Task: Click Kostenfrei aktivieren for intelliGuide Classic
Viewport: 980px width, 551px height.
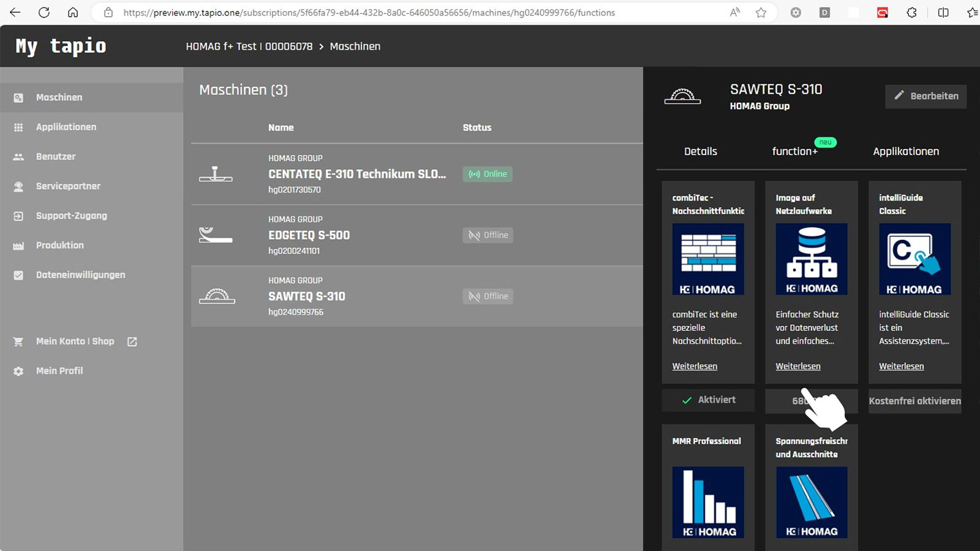Action: [914, 401]
